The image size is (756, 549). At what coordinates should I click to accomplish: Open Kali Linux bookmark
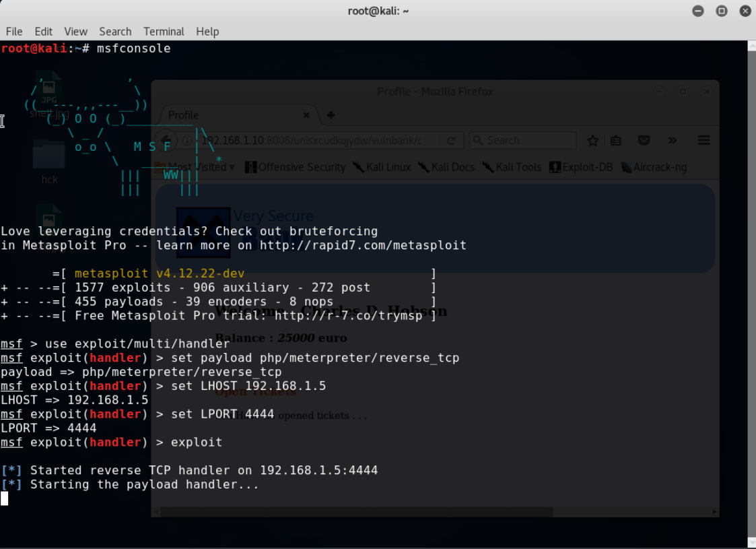[382, 167]
